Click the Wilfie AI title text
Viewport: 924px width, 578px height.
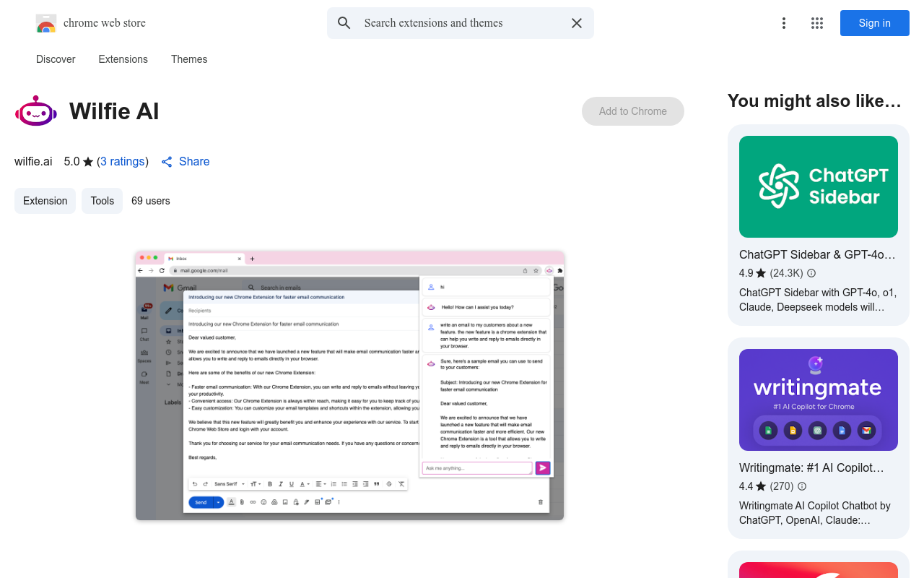point(114,111)
